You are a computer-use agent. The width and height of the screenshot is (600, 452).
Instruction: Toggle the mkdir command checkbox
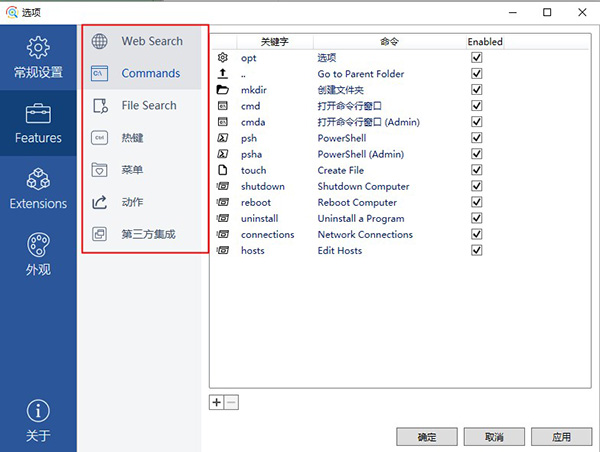pos(476,90)
